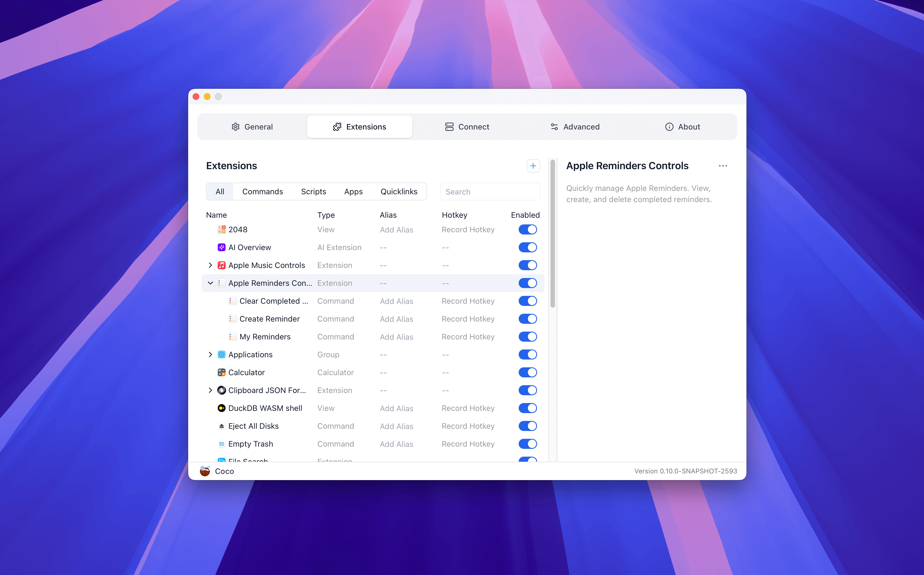Click the Calculator extension icon
This screenshot has width=924, height=575.
(x=221, y=372)
